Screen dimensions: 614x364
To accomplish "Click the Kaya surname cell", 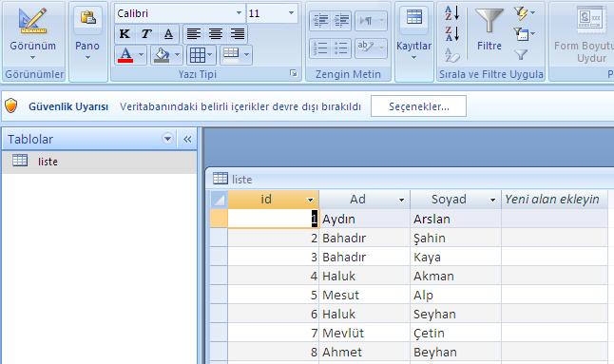I will tap(456, 257).
